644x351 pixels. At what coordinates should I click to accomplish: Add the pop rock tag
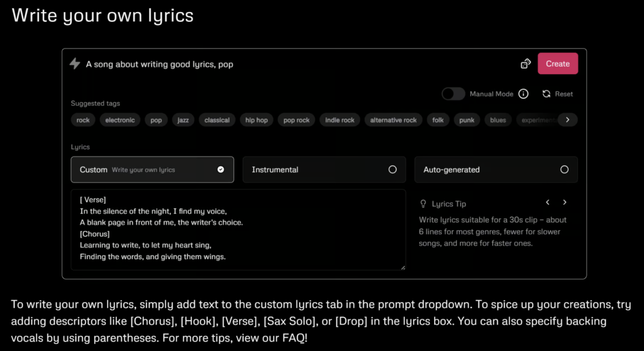[296, 120]
